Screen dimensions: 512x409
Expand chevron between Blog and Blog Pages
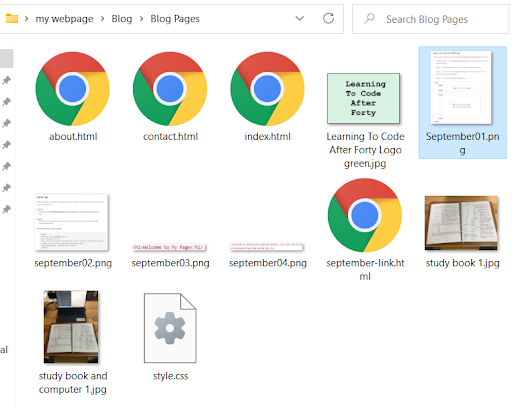point(141,19)
